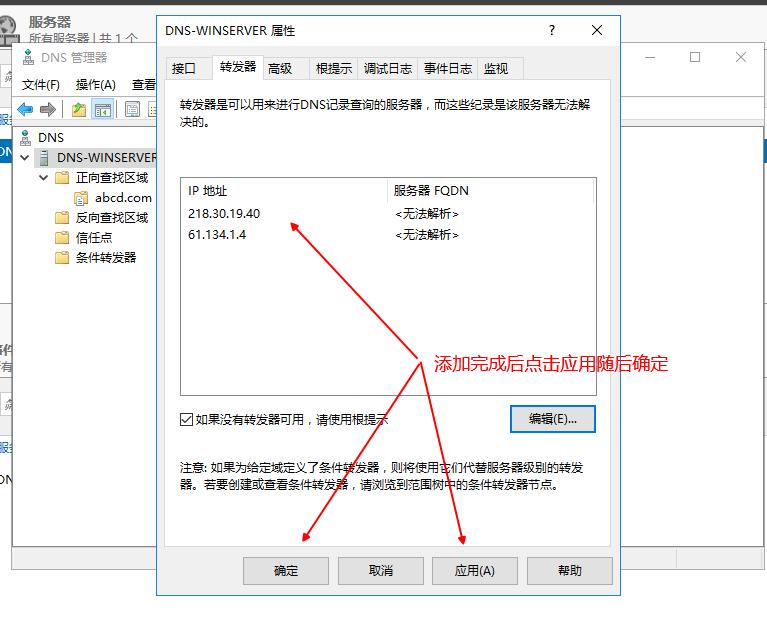Viewport: 767px width, 626px height.
Task: Open the 操作(A) menu in DNS Manager
Action: pos(95,85)
